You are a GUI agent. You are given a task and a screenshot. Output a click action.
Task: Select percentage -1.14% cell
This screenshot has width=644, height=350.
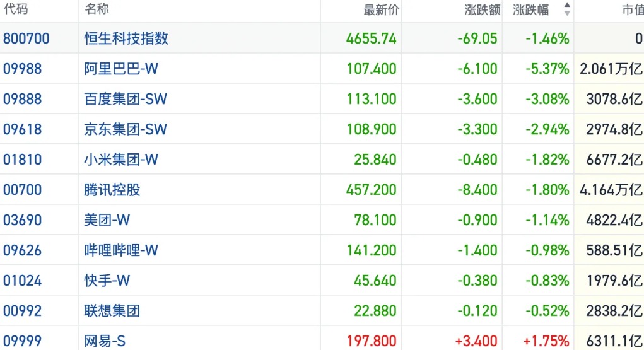click(547, 220)
